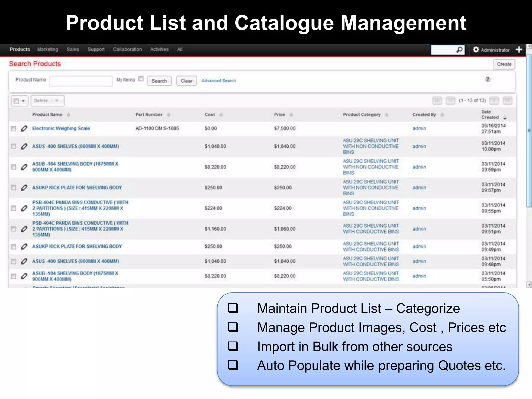Edit pencil for ASUS-400 SHELVES 09:48pm row
532x399 pixels.
[24, 261]
